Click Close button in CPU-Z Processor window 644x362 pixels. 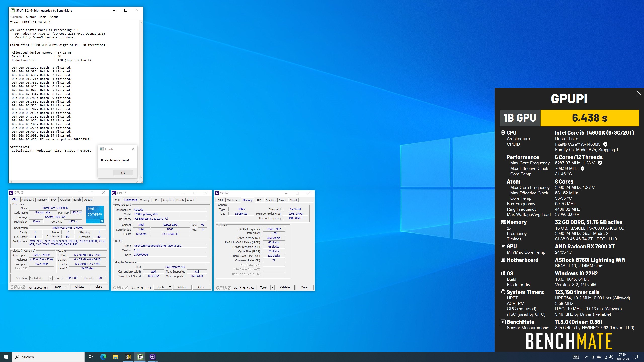[99, 287]
